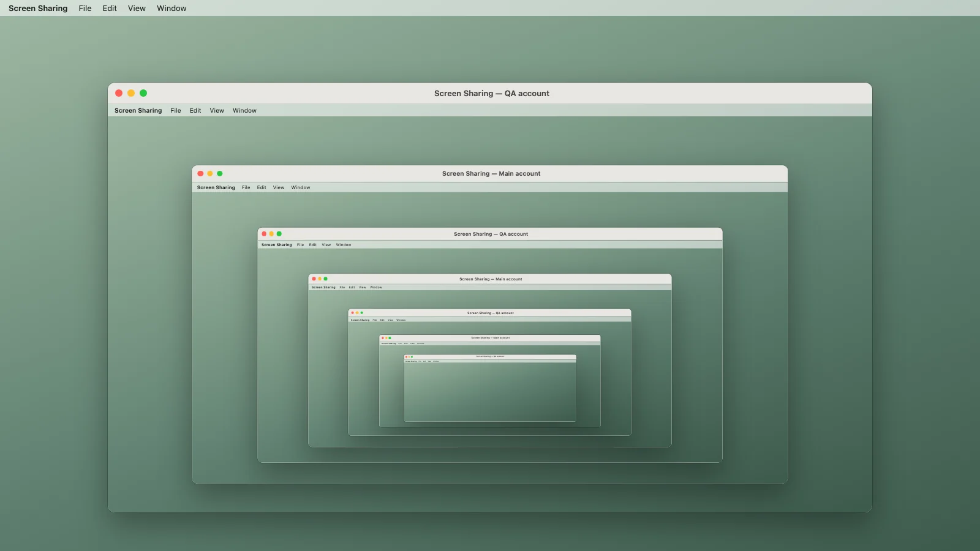Click the largest "Screen Sharing — Main account" window title
The height and width of the screenshot is (551, 980).
[x=491, y=173]
